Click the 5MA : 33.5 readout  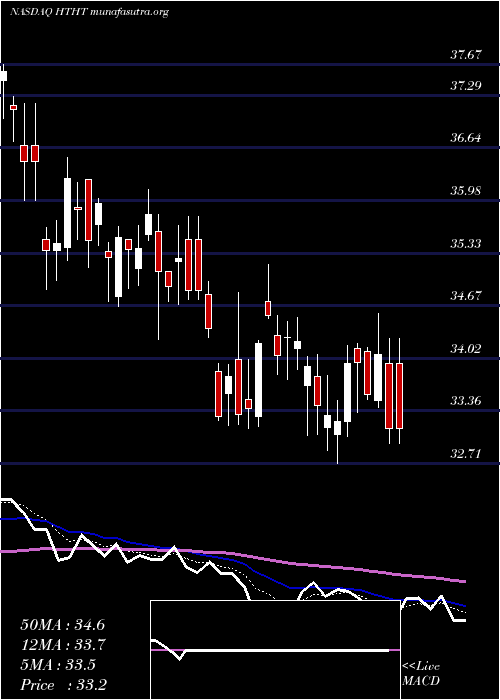58,665
